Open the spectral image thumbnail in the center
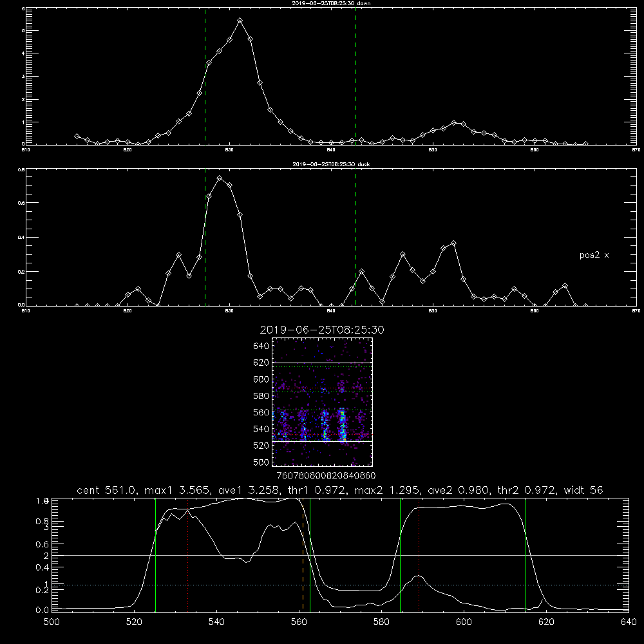The height and width of the screenshot is (644, 644). pyautogui.click(x=323, y=402)
